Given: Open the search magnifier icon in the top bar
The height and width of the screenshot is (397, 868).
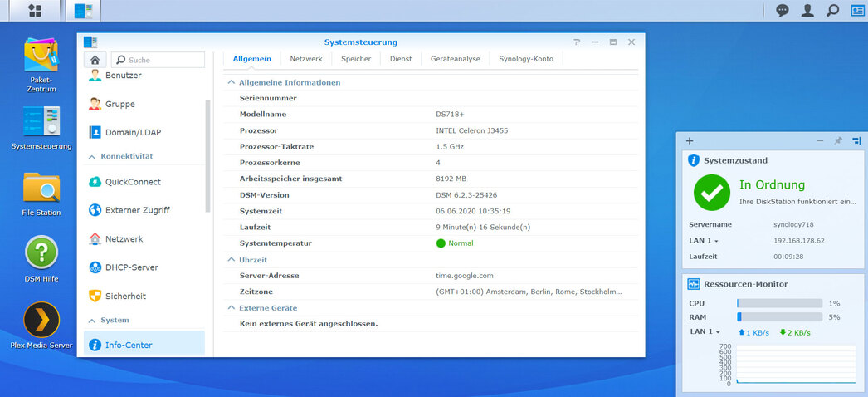Looking at the screenshot, I should tap(832, 11).
